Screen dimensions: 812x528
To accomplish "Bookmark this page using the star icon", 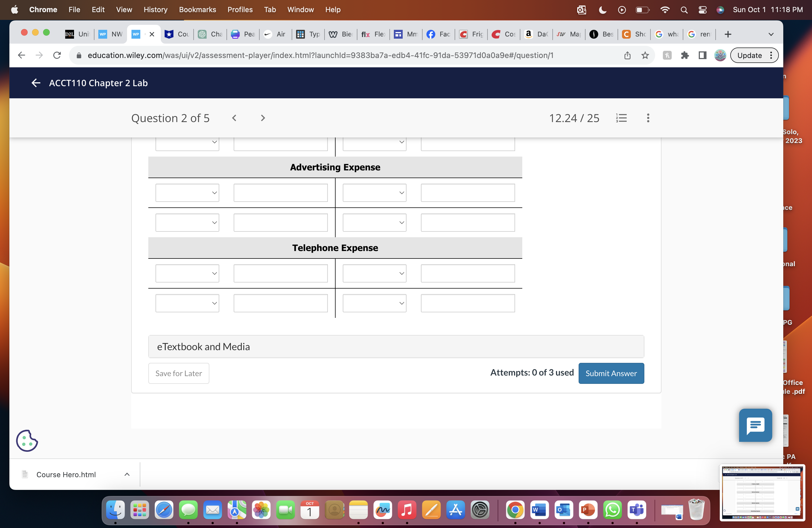I will click(645, 55).
